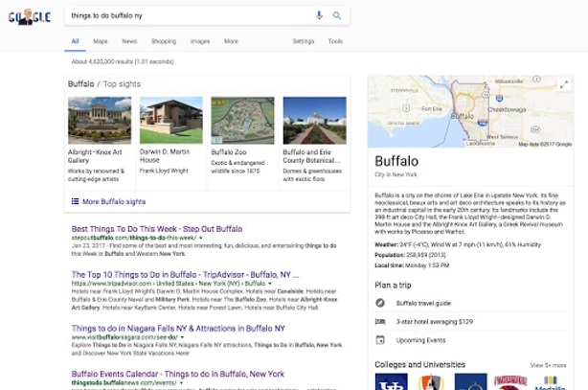Expand the Buffalo map to fullscreen
The height and width of the screenshot is (390, 588).
coord(564,84)
